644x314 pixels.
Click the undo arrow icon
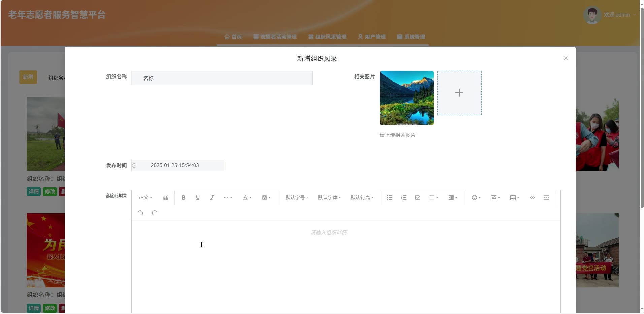140,213
